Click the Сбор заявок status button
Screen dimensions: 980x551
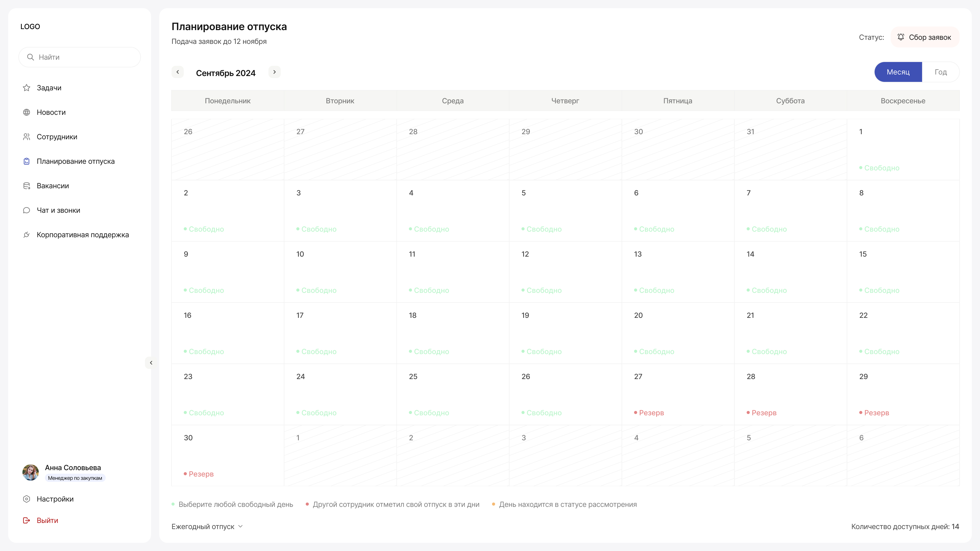pos(925,37)
